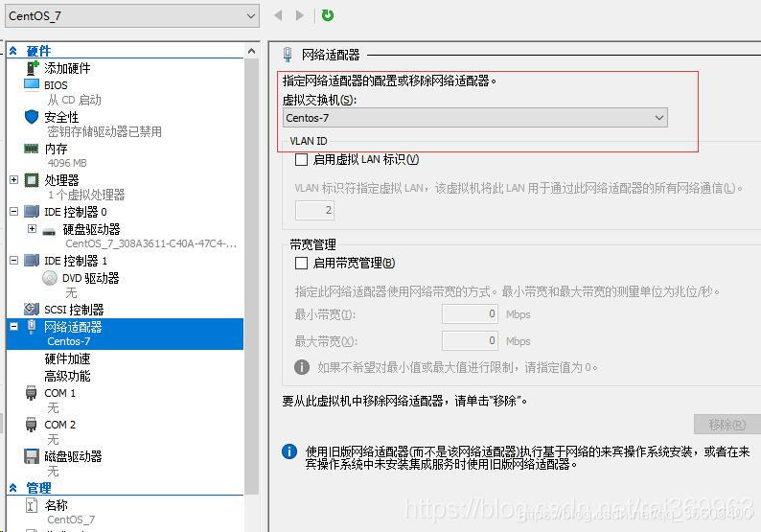Open 高级功能 settings

67,376
